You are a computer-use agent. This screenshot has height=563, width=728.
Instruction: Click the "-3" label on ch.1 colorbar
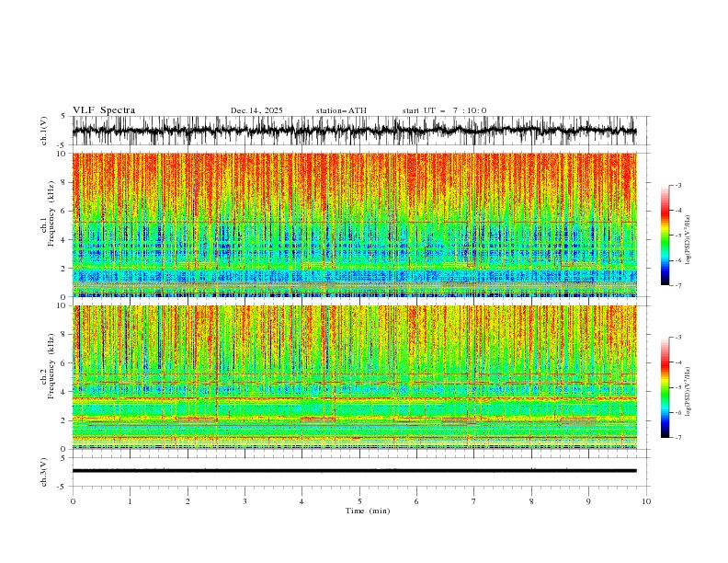point(678,185)
